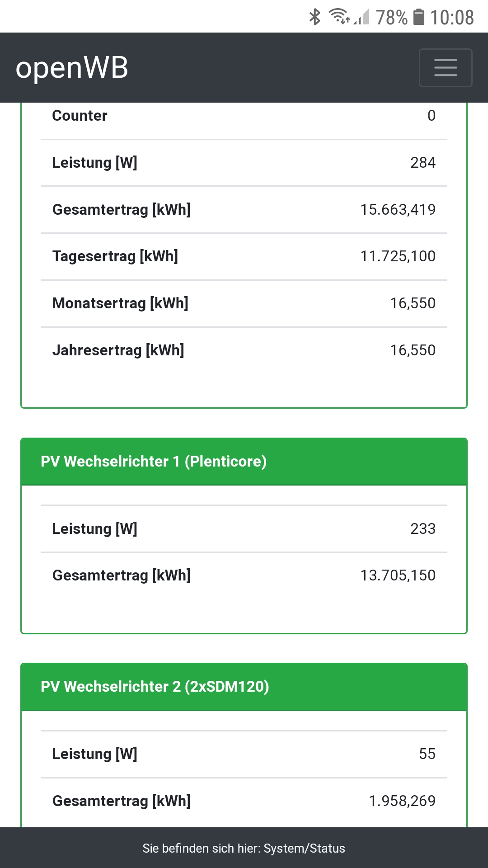Click Plenticore Leistung value 233
Image resolution: width=488 pixels, height=868 pixels.
[x=422, y=529]
